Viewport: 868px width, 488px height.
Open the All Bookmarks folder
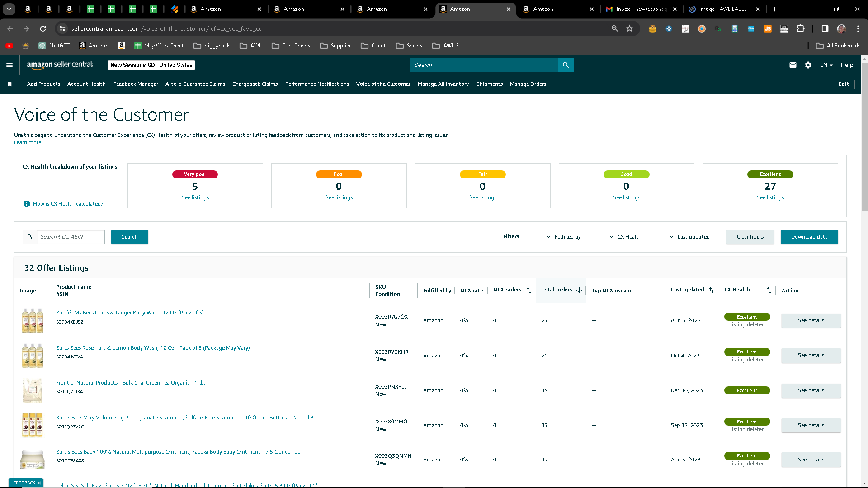point(839,46)
